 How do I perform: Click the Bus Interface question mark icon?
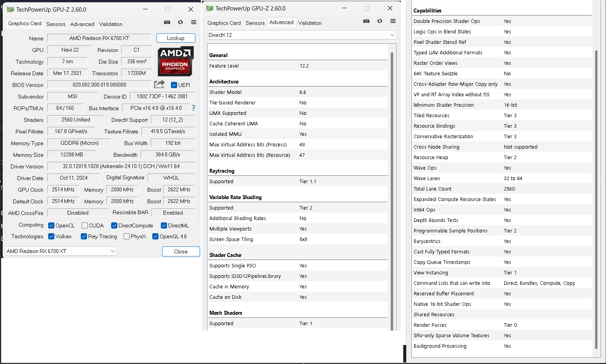click(x=193, y=108)
